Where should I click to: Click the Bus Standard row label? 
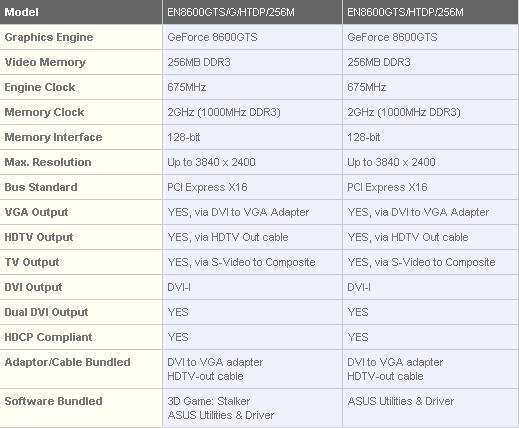click(x=41, y=187)
